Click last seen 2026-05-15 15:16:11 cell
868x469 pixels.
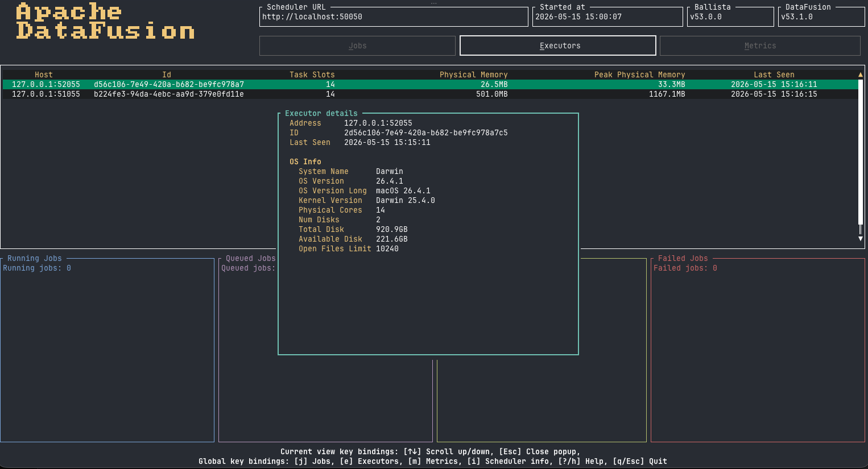coord(774,85)
